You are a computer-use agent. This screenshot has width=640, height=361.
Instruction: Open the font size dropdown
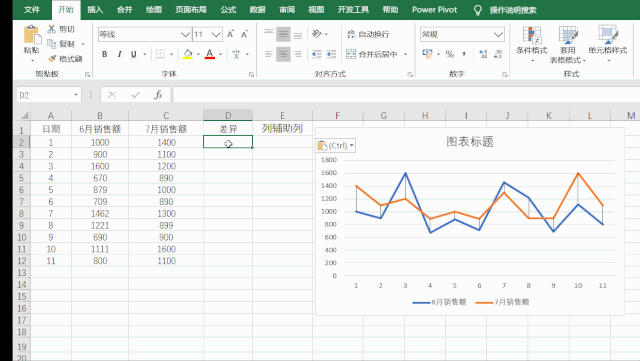(216, 34)
